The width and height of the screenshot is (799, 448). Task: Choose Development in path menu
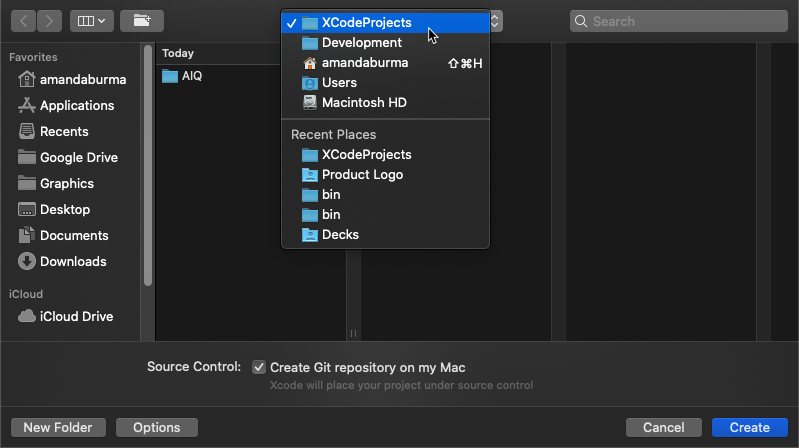[385, 43]
